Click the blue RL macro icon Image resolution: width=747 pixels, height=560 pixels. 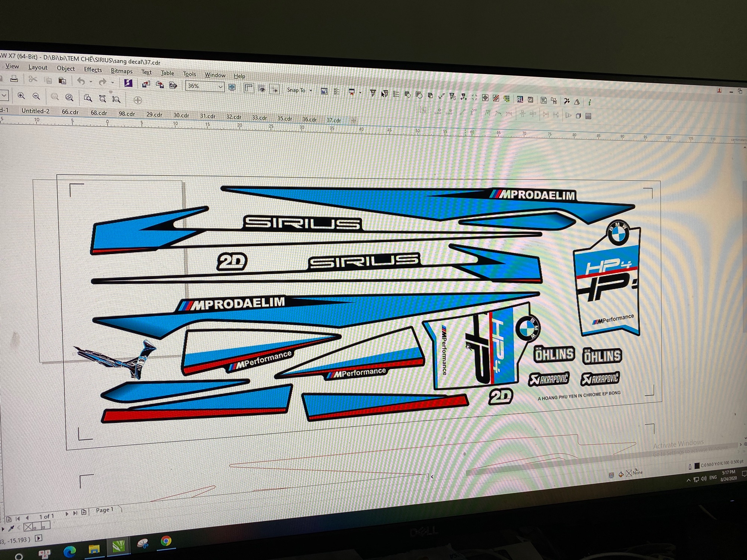click(520, 99)
